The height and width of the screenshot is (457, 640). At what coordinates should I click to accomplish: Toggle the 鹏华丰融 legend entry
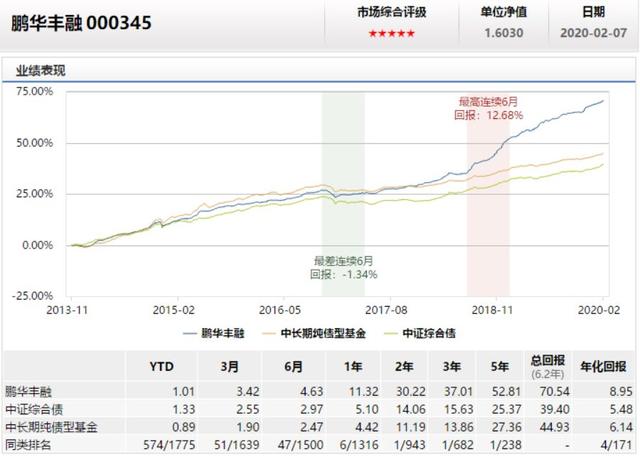point(213,333)
